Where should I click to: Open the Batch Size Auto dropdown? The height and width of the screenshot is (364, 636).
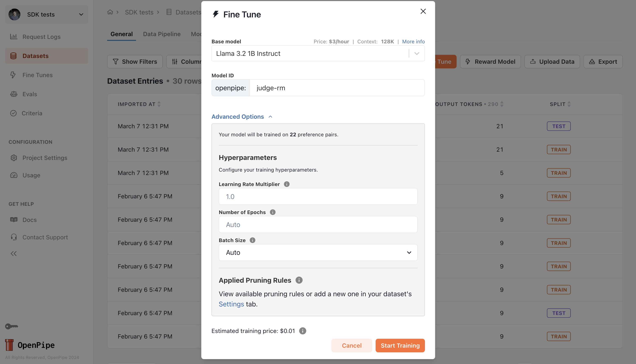tap(318, 253)
